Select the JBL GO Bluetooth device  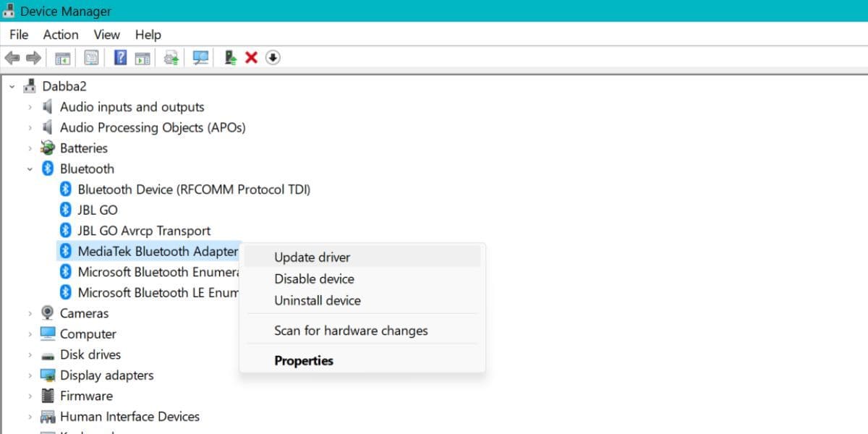[97, 210]
